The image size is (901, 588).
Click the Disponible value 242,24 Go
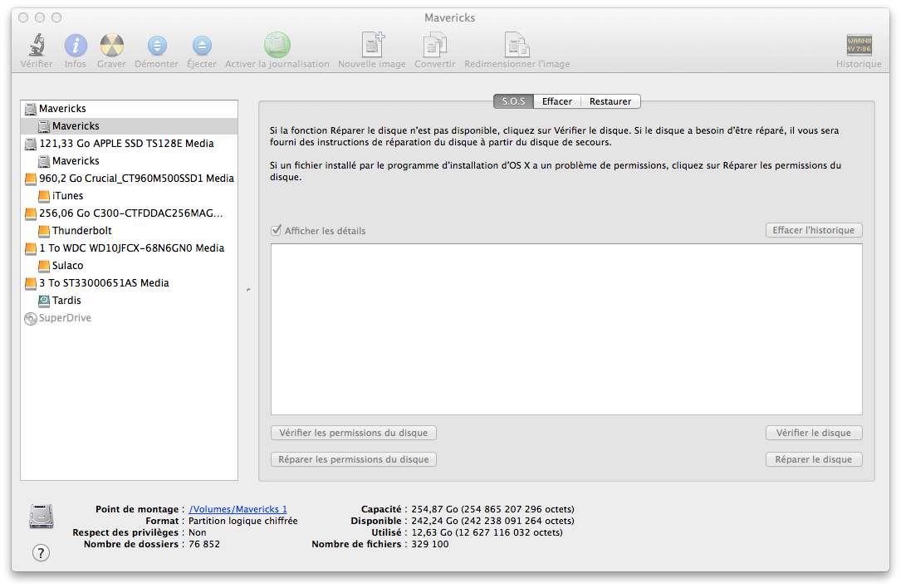coord(492,521)
